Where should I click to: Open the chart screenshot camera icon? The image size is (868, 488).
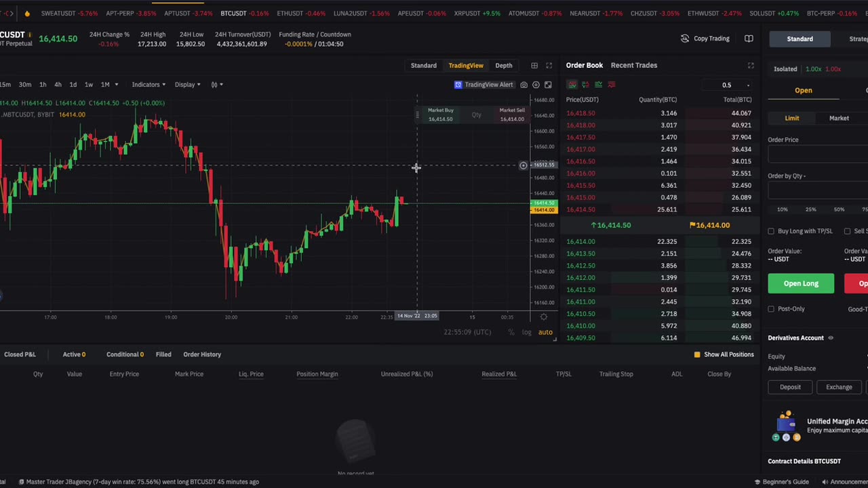point(524,85)
